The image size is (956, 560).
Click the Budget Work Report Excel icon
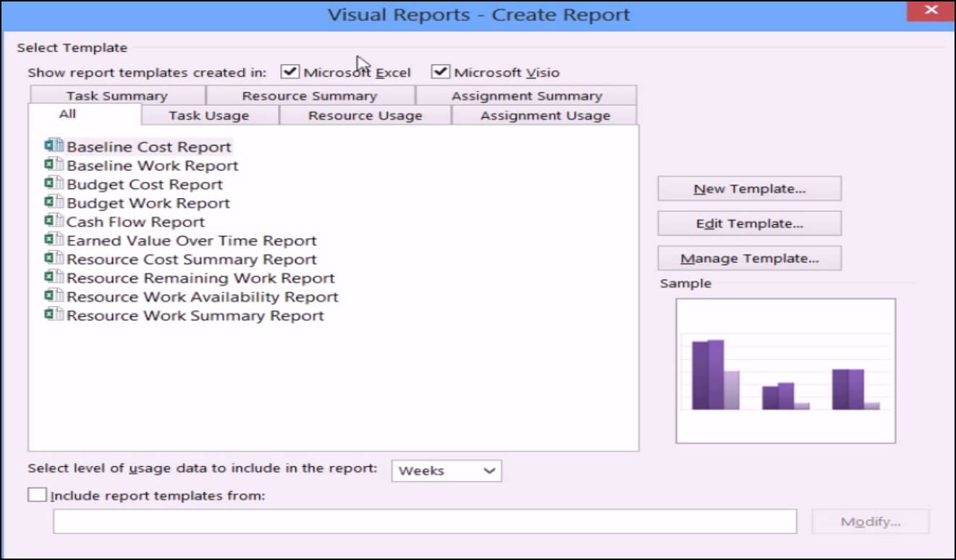click(54, 203)
